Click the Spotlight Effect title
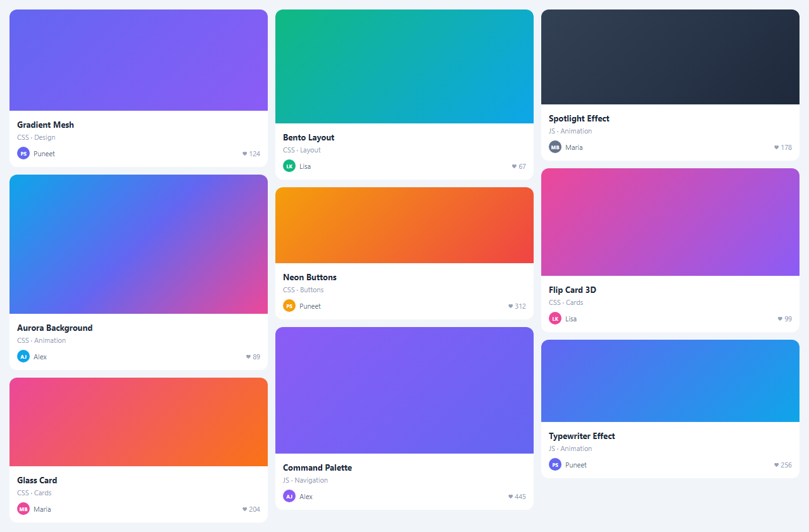This screenshot has height=532, width=809. [x=579, y=118]
